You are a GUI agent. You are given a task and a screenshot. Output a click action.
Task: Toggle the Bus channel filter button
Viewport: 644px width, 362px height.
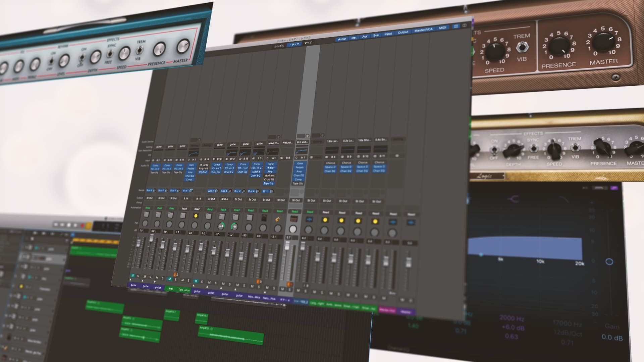click(376, 35)
